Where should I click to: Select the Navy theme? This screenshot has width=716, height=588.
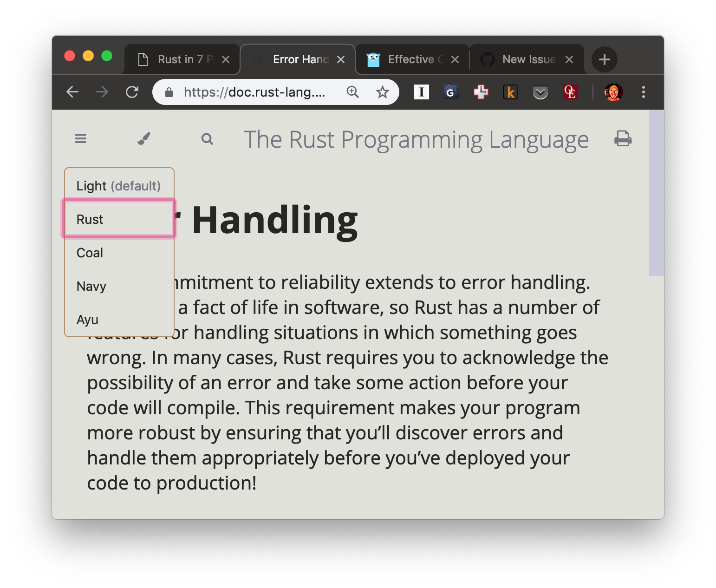pyautogui.click(x=91, y=286)
